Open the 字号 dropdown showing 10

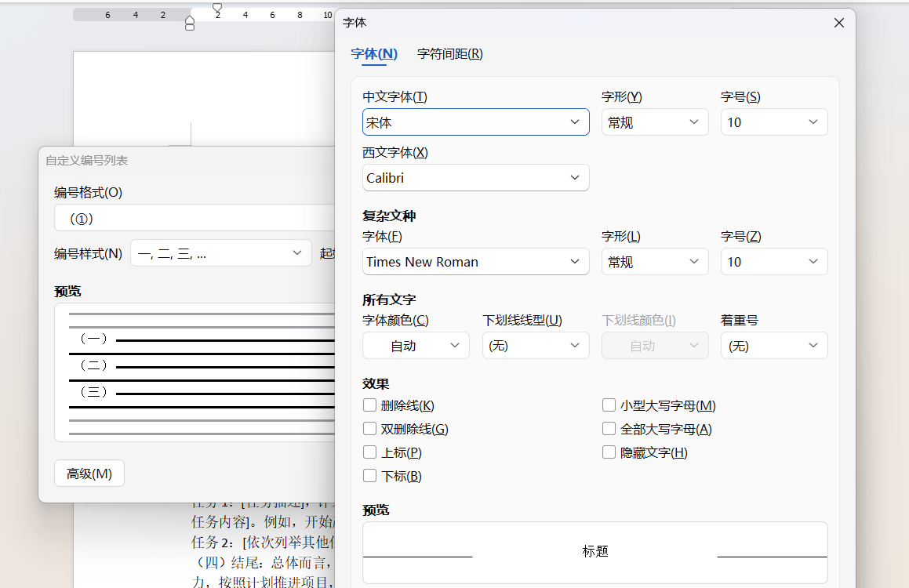click(x=774, y=122)
